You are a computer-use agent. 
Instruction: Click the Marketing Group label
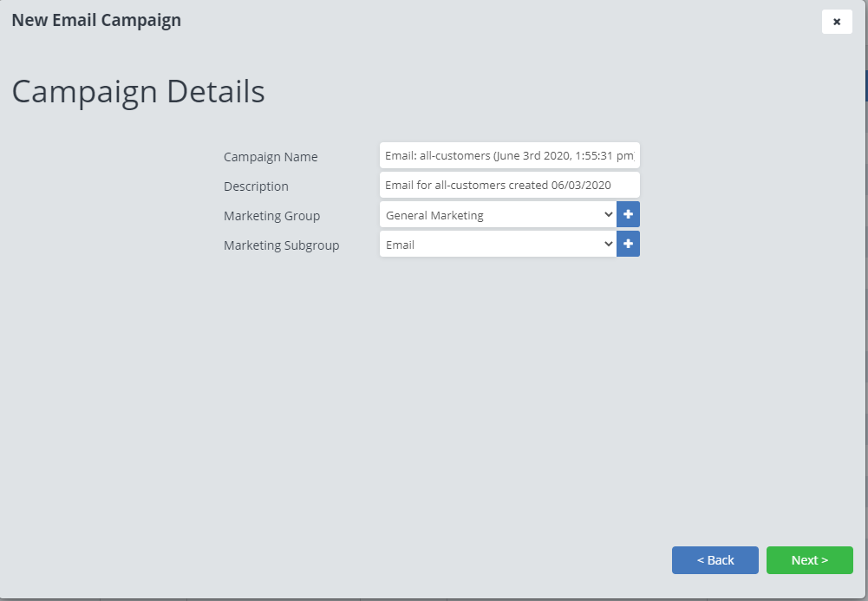271,216
